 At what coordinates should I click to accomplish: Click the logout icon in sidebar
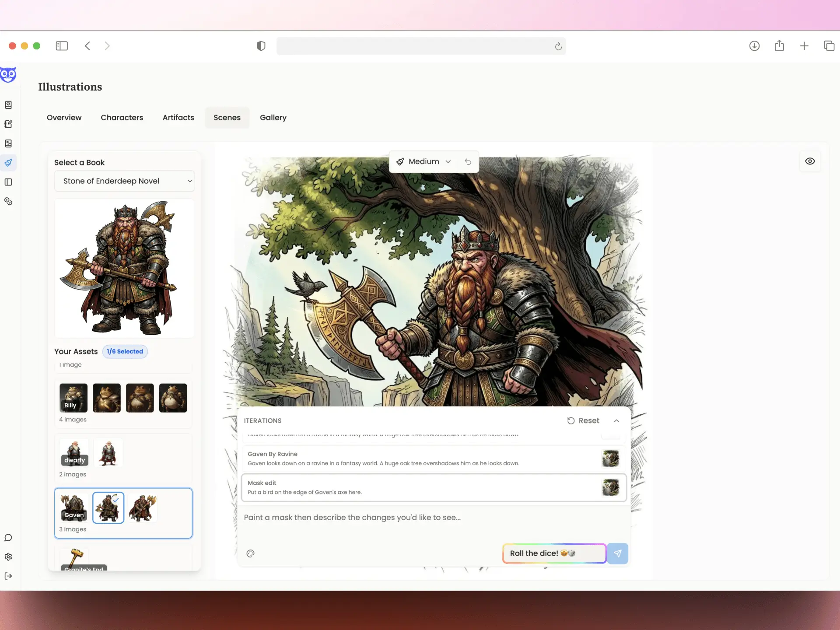pyautogui.click(x=8, y=576)
